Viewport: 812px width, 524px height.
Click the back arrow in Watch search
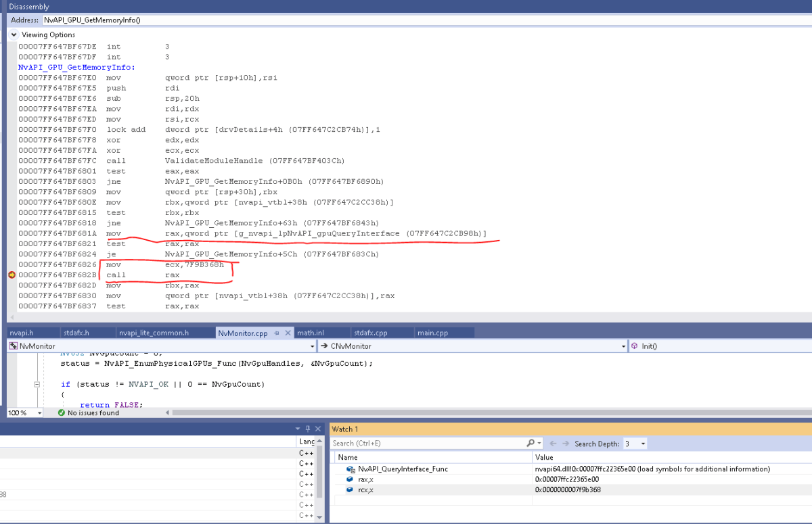click(553, 444)
